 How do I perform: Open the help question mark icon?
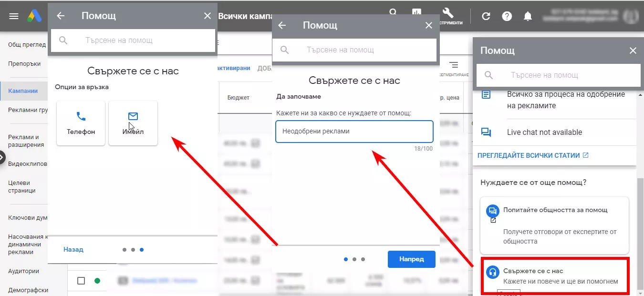[x=507, y=16]
